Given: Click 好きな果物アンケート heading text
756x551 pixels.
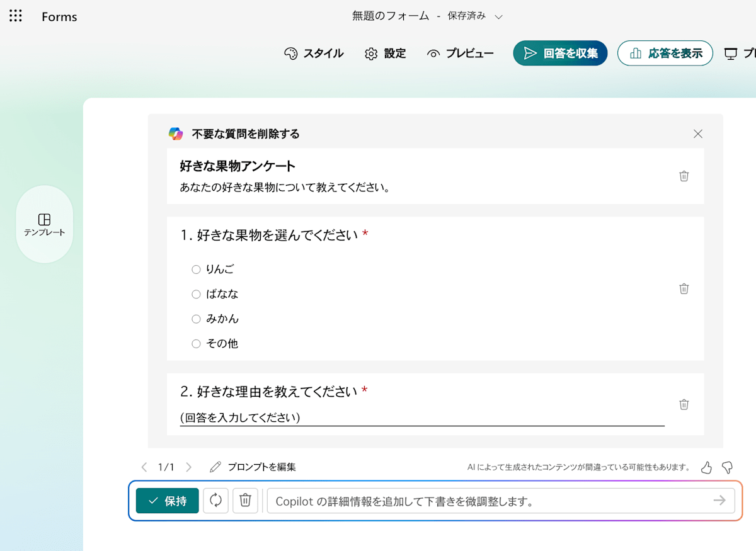Looking at the screenshot, I should click(x=238, y=166).
